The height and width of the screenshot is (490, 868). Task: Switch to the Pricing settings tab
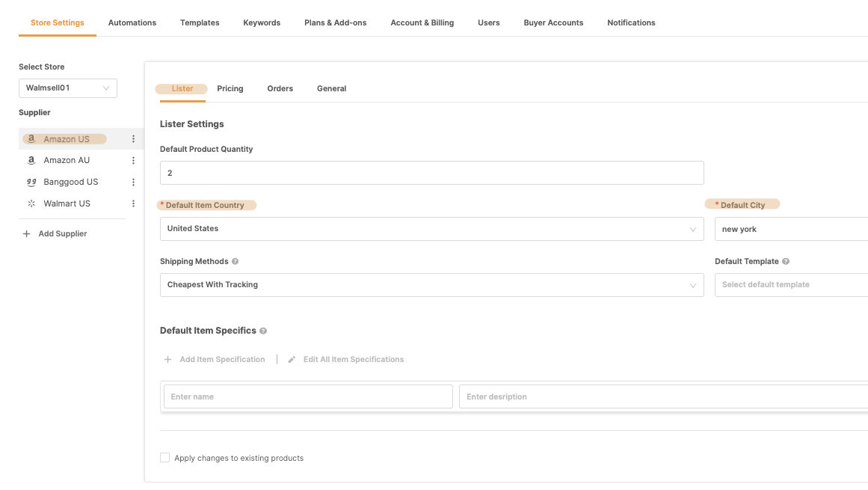(x=230, y=88)
